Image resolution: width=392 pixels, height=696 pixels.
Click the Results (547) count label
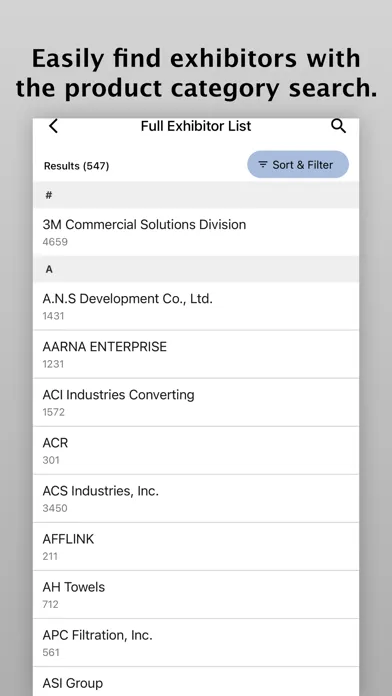tap(76, 166)
